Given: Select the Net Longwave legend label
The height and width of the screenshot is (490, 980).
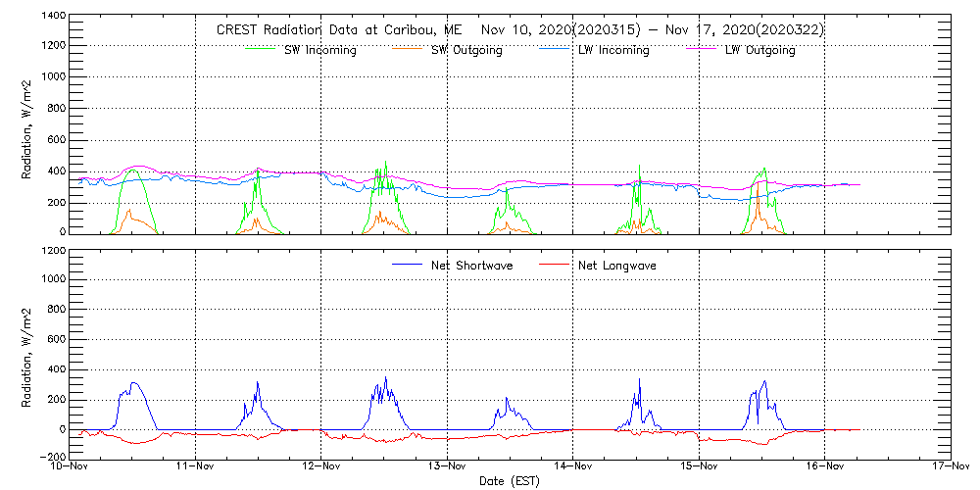Looking at the screenshot, I should point(616,265).
